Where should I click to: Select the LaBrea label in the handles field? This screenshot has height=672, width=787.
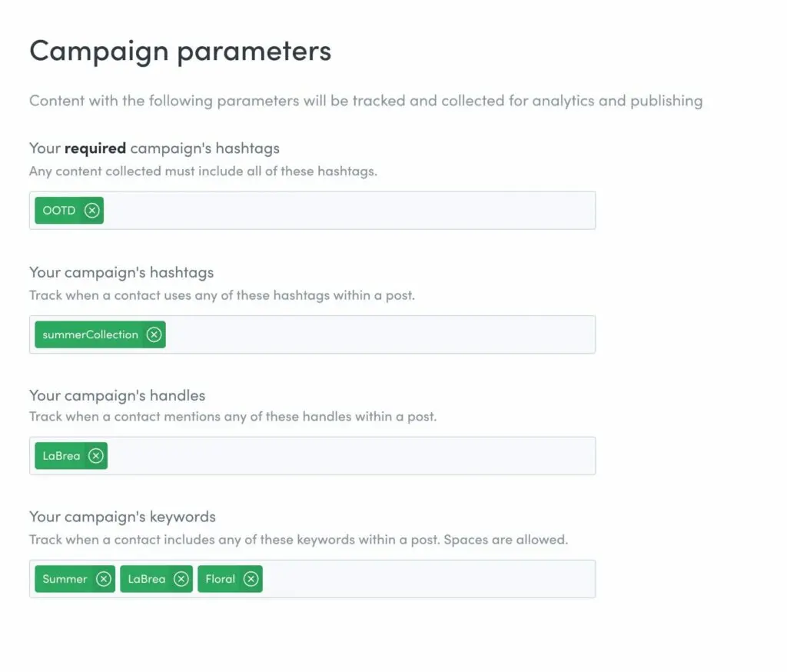61,456
